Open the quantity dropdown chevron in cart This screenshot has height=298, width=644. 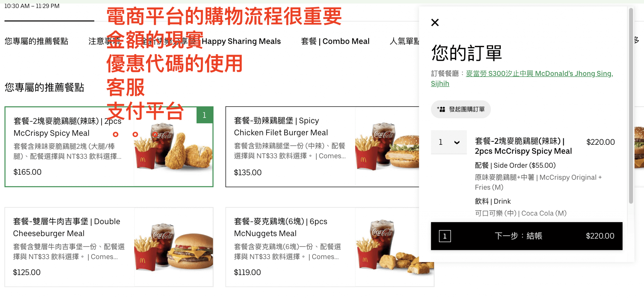[x=457, y=142]
